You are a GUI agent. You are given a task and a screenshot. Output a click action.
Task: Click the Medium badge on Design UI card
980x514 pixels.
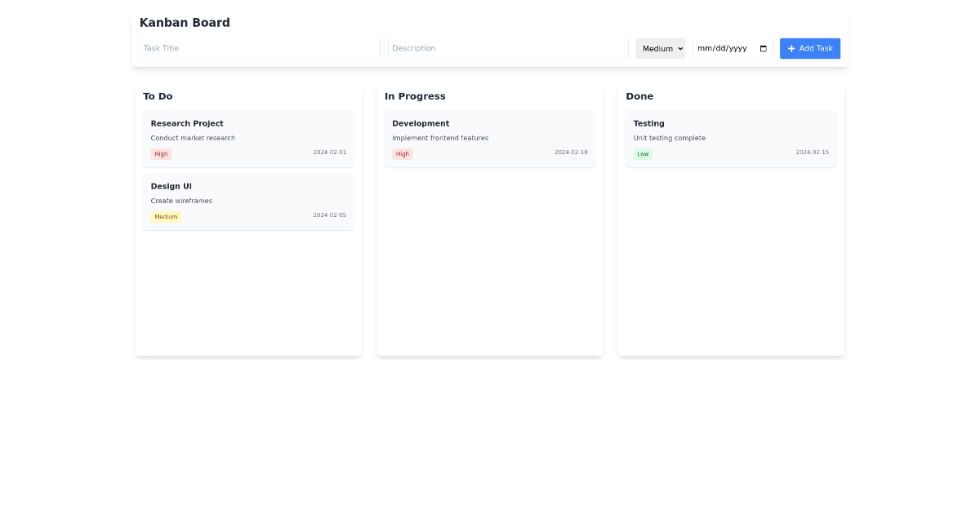pos(166,216)
